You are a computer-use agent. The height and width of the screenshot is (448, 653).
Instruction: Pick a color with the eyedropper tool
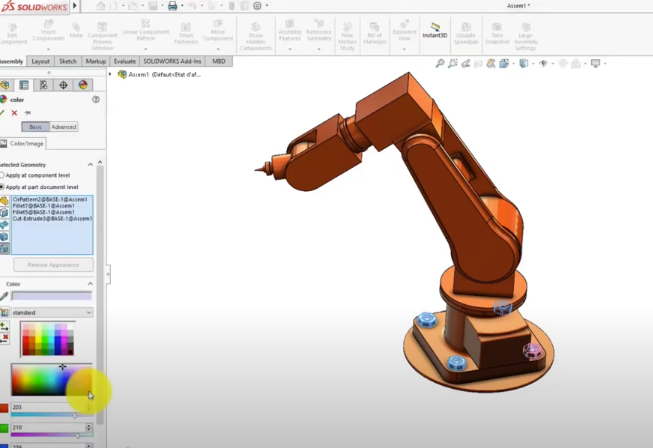[4, 296]
